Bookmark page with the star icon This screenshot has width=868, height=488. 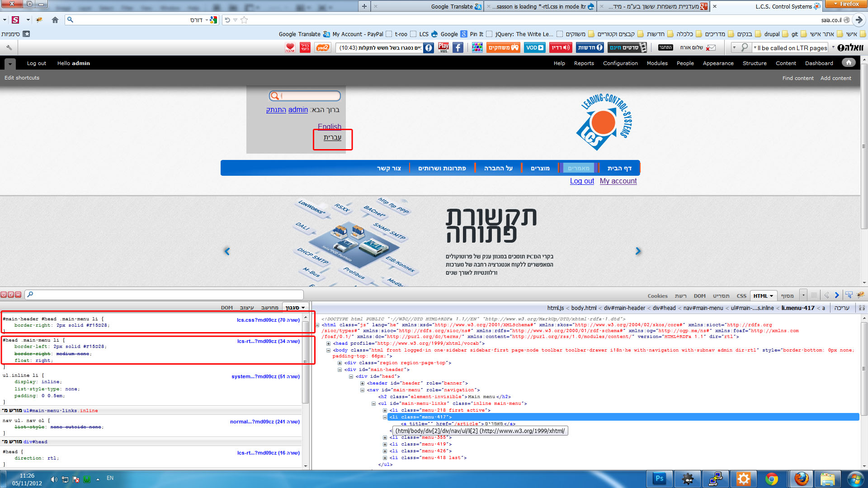(x=244, y=20)
